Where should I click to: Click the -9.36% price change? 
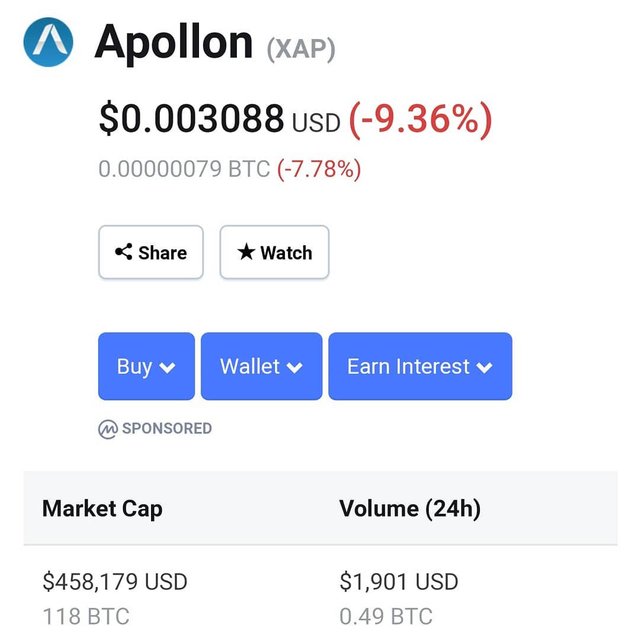pos(420,120)
